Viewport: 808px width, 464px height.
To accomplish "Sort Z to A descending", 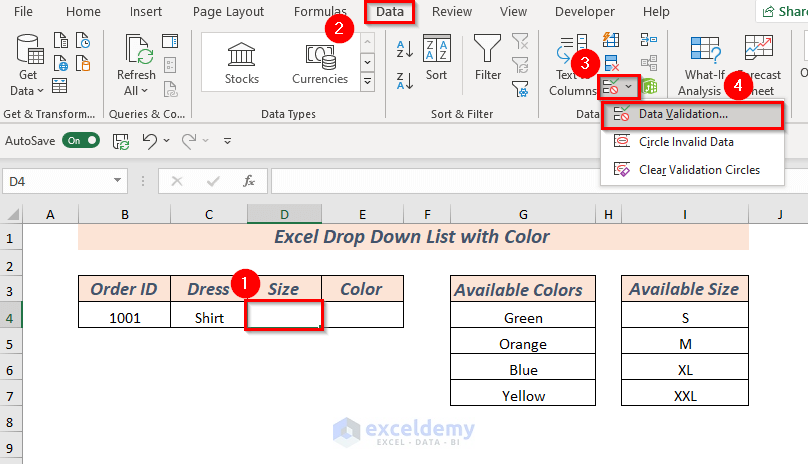I will pyautogui.click(x=405, y=80).
